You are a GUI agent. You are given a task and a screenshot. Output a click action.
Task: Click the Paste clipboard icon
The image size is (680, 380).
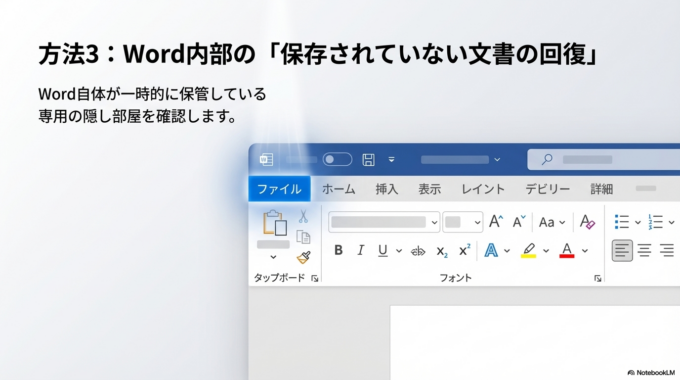pos(275,223)
